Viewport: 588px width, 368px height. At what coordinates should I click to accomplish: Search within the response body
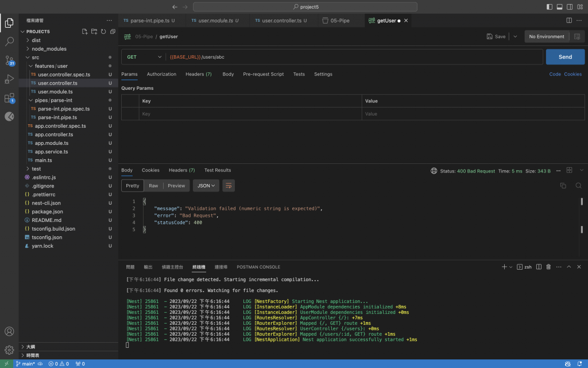(x=578, y=186)
